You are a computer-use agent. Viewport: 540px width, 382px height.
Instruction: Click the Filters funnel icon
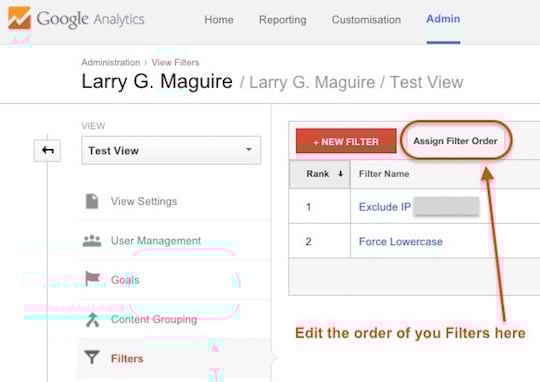click(92, 358)
